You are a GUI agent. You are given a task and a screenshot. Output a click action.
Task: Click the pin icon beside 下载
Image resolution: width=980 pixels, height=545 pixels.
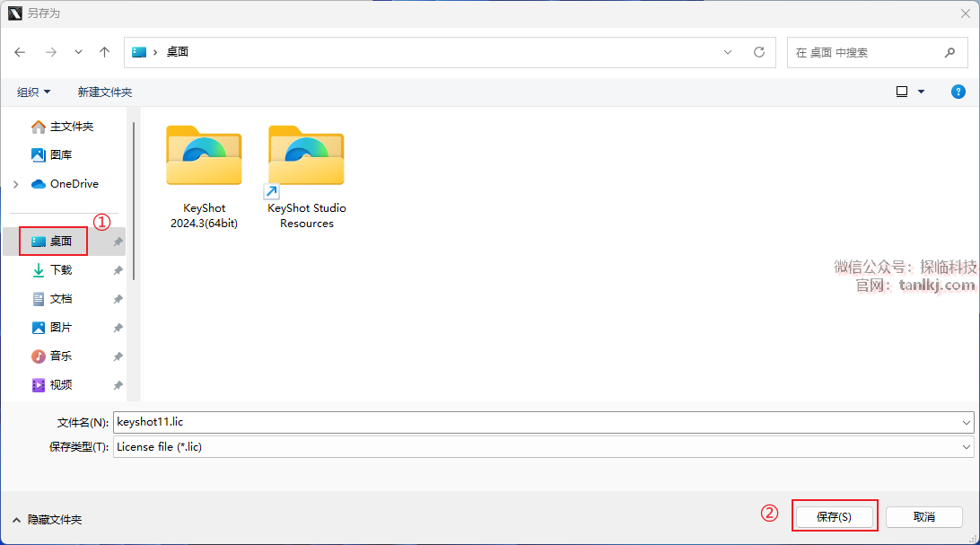click(118, 270)
